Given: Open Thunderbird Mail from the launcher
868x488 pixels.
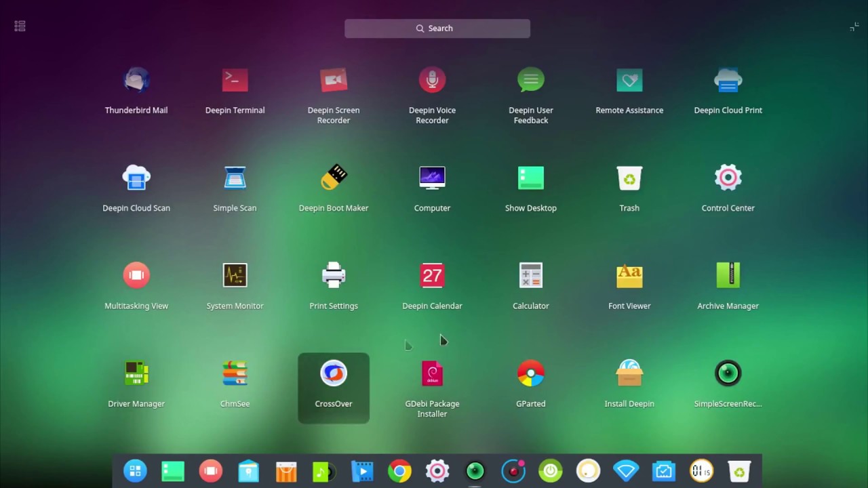Looking at the screenshot, I should click(x=136, y=80).
